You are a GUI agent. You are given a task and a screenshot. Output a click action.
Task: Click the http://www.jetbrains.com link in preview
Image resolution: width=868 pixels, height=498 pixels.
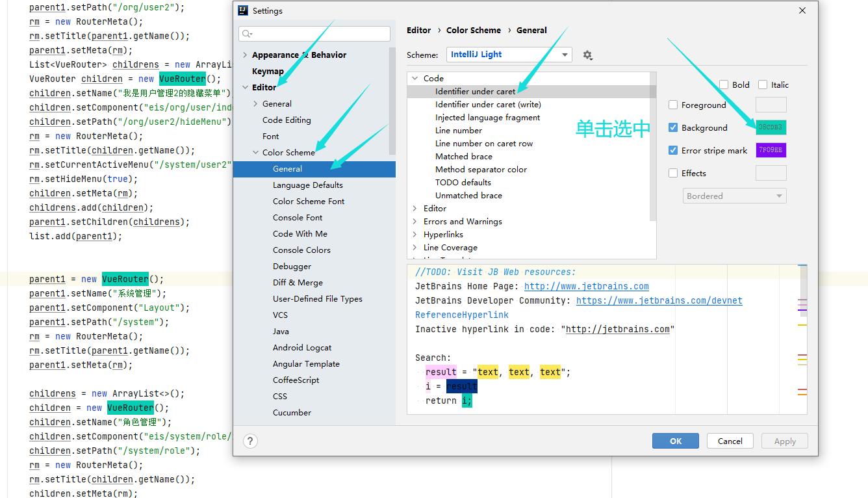point(587,286)
